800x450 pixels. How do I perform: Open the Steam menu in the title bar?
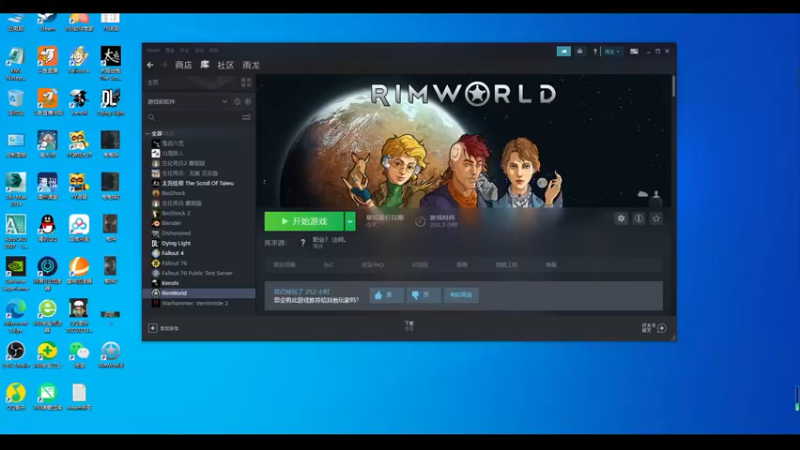pyautogui.click(x=153, y=51)
